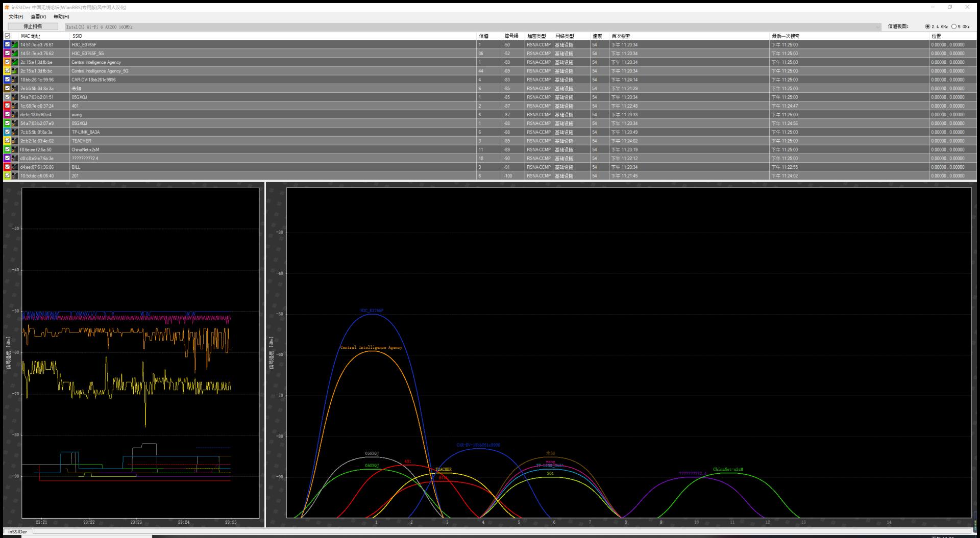Open the 查看(V) menu

pos(38,17)
